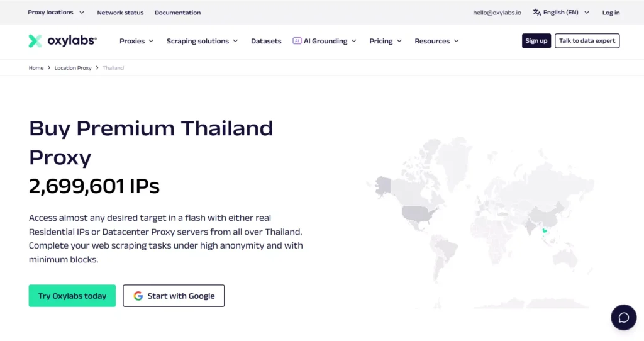Click the Documentation link
Image resolution: width=644 pixels, height=341 pixels.
(x=177, y=13)
